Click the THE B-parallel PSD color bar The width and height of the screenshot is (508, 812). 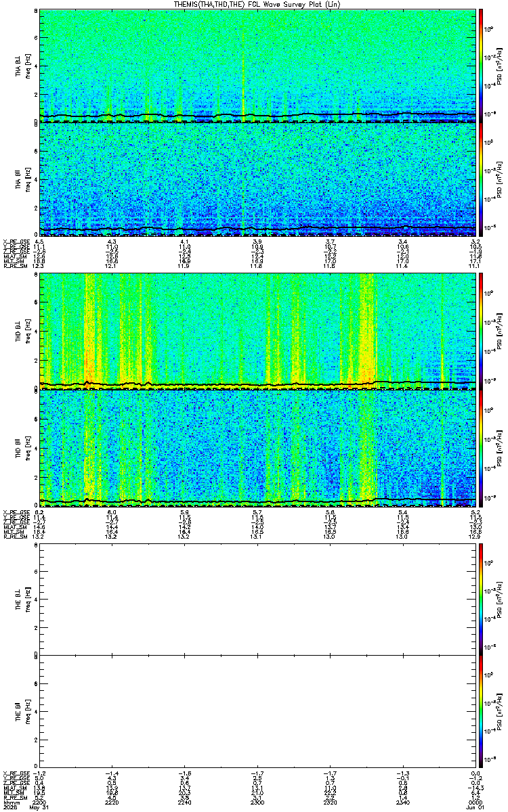482,713
